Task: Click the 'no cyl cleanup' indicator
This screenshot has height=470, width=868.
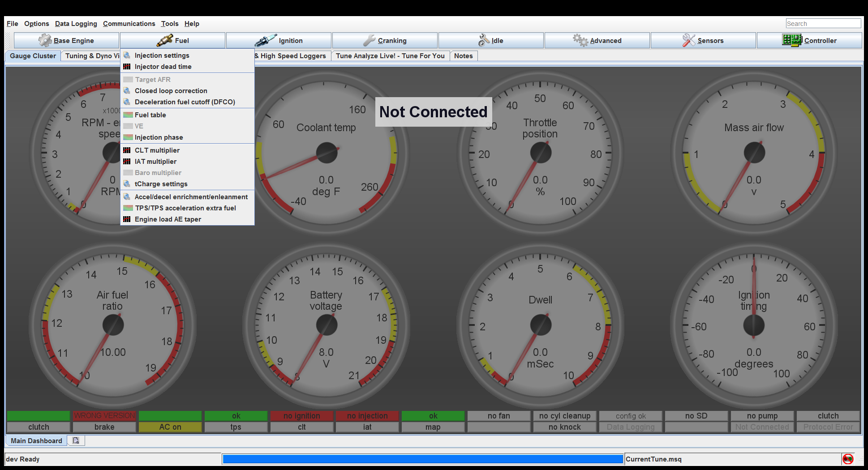Action: click(x=565, y=416)
